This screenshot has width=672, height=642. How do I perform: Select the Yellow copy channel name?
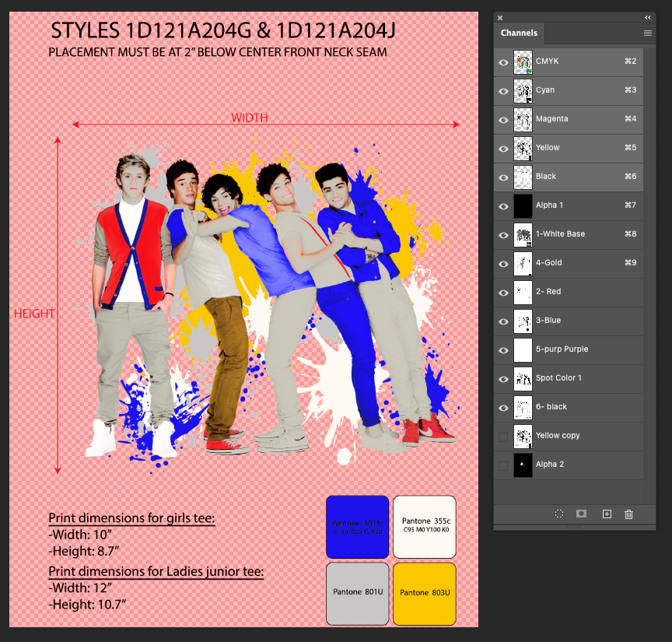coord(558,435)
